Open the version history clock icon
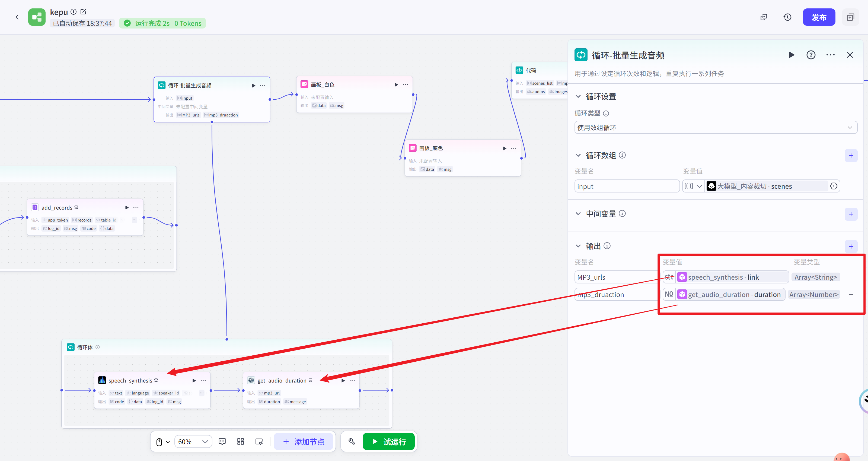Image resolution: width=868 pixels, height=461 pixels. click(x=787, y=17)
